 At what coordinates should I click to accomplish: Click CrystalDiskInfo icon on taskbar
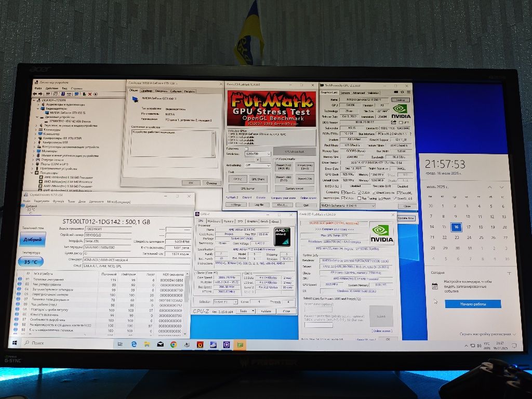(x=214, y=344)
